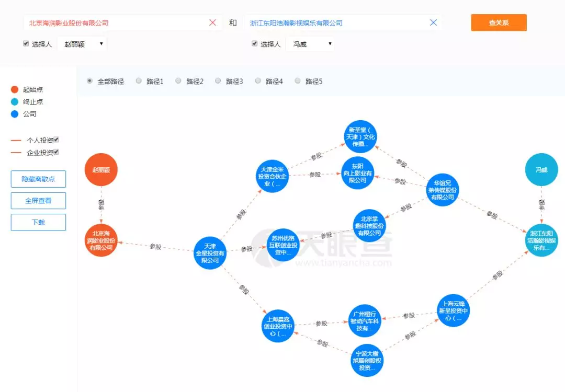Click the 东阳向上影业有限公司 node
565x392 pixels.
[358, 173]
